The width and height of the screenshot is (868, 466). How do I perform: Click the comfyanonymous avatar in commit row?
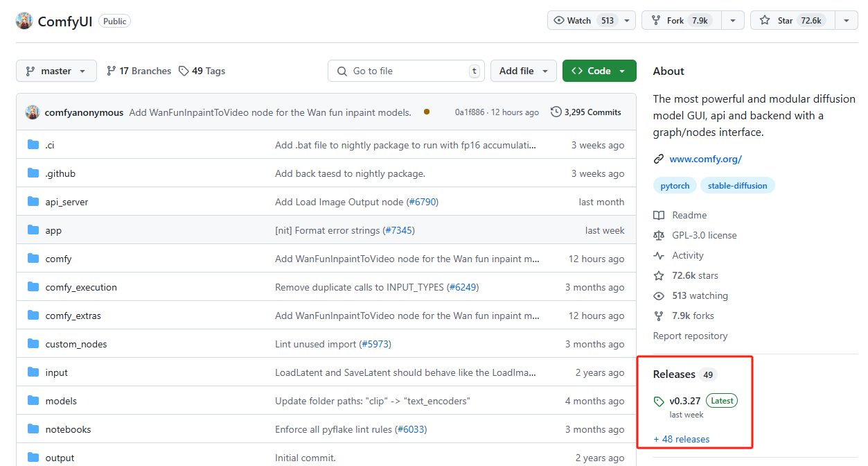(x=33, y=112)
